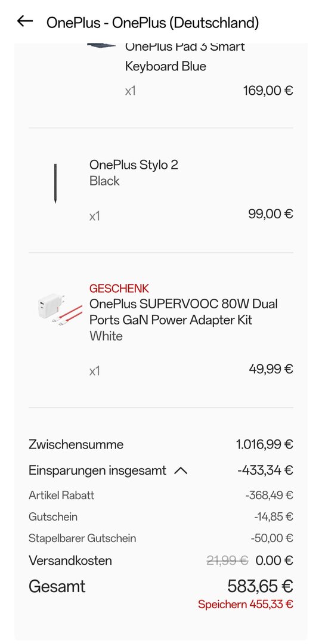Tap the red GESCHENK label
The height and width of the screenshot is (644, 322).
click(x=119, y=289)
